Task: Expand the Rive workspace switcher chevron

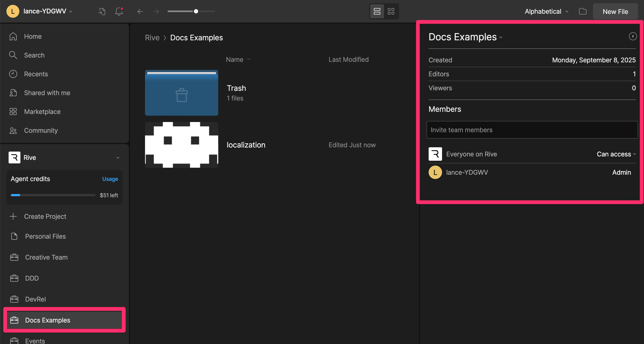Action: (118, 158)
